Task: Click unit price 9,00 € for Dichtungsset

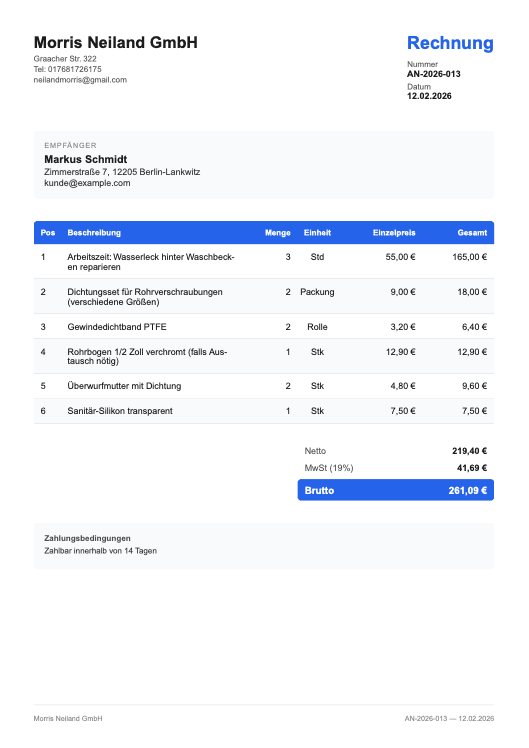Action: coord(403,292)
